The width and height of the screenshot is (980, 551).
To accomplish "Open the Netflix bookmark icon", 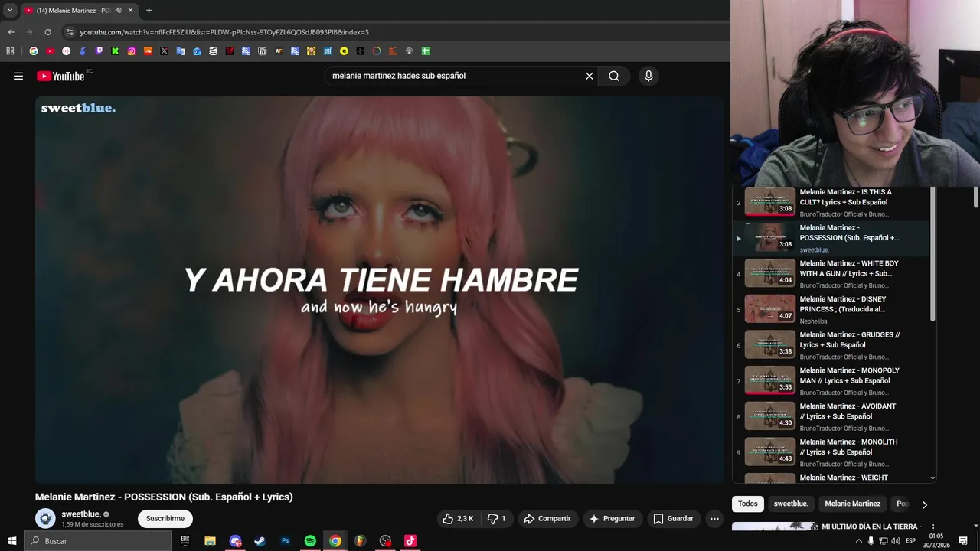I will pos(230,51).
